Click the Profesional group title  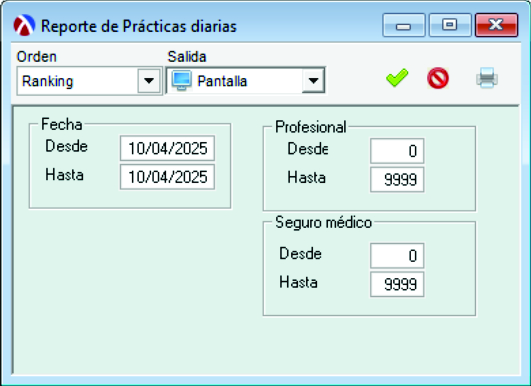tap(311, 127)
